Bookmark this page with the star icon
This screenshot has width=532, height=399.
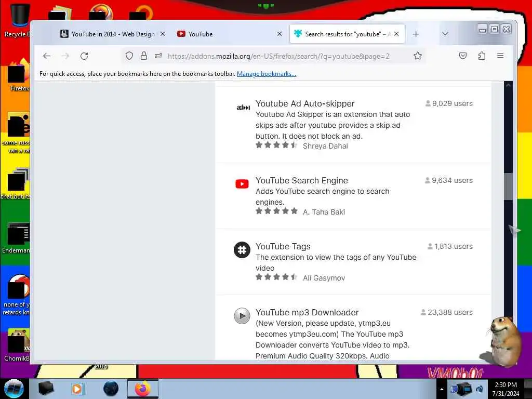418,56
